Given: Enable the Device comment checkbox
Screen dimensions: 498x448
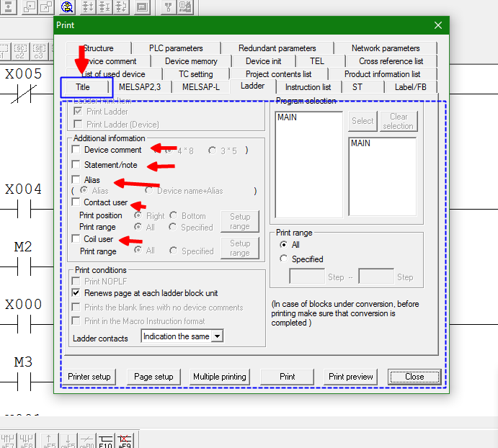Looking at the screenshot, I should point(76,149).
